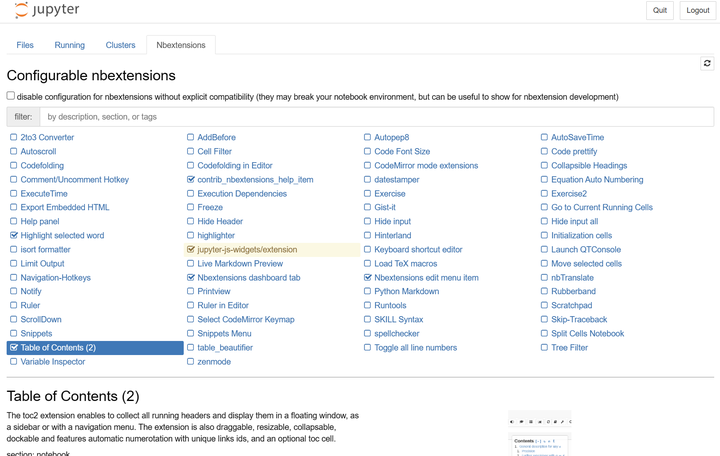Focus the extension filter input field
720x456 pixels.
(376, 117)
